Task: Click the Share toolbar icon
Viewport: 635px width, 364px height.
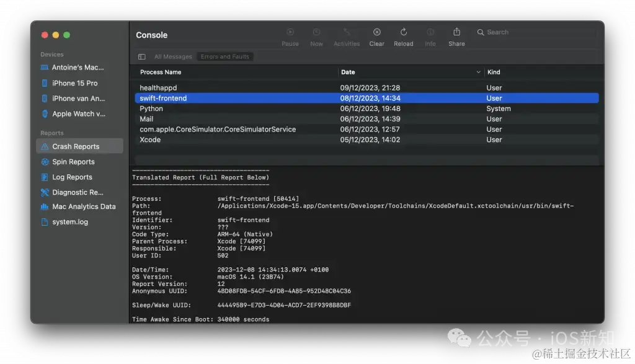Action: tap(456, 32)
